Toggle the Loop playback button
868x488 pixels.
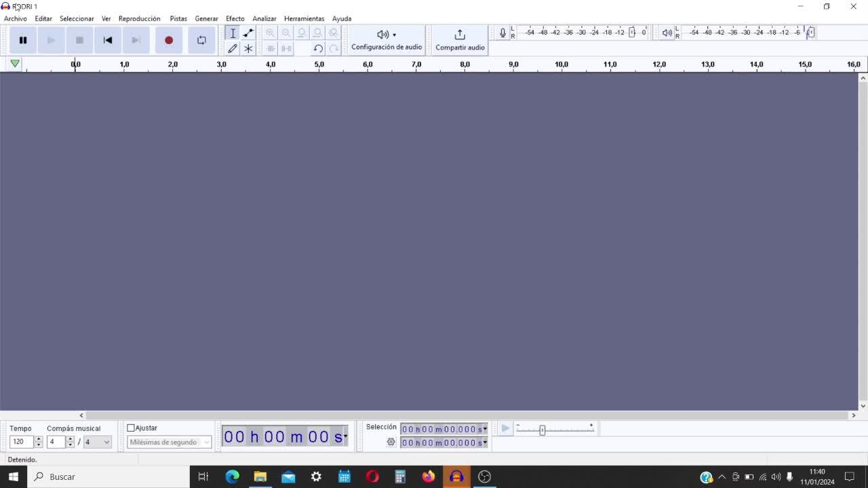[201, 40]
